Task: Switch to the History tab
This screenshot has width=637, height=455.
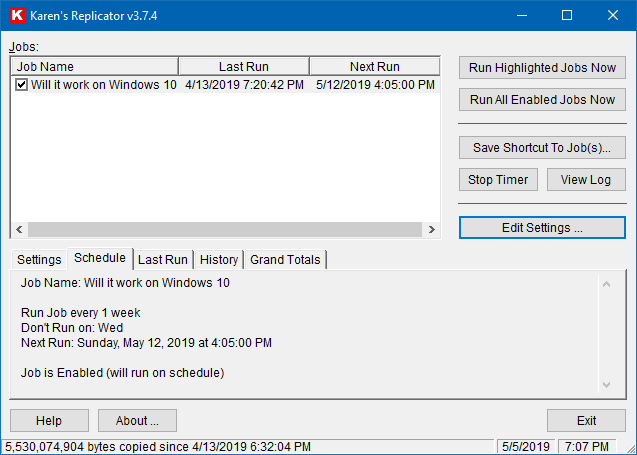Action: pos(218,260)
